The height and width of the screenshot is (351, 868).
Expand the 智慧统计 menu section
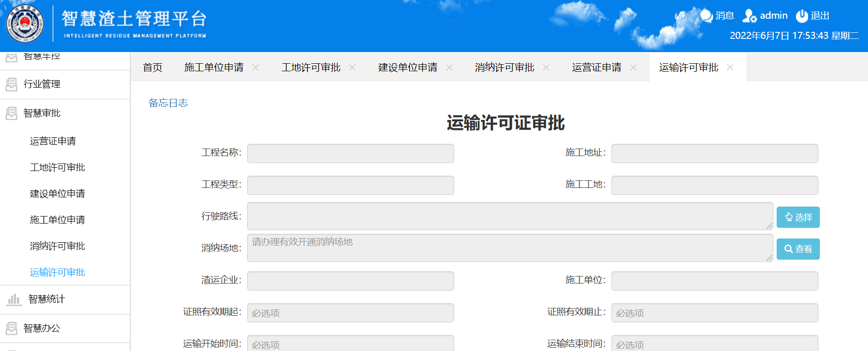(x=47, y=299)
